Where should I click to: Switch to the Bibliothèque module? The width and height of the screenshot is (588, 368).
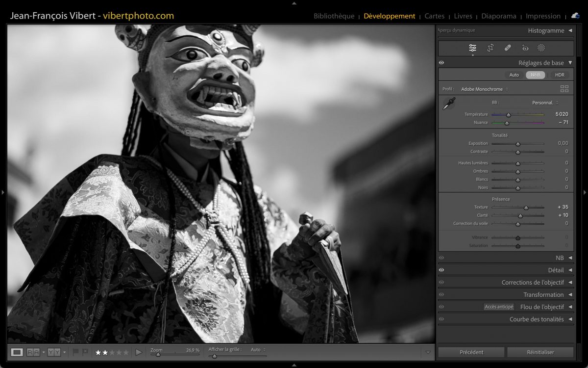(x=334, y=16)
